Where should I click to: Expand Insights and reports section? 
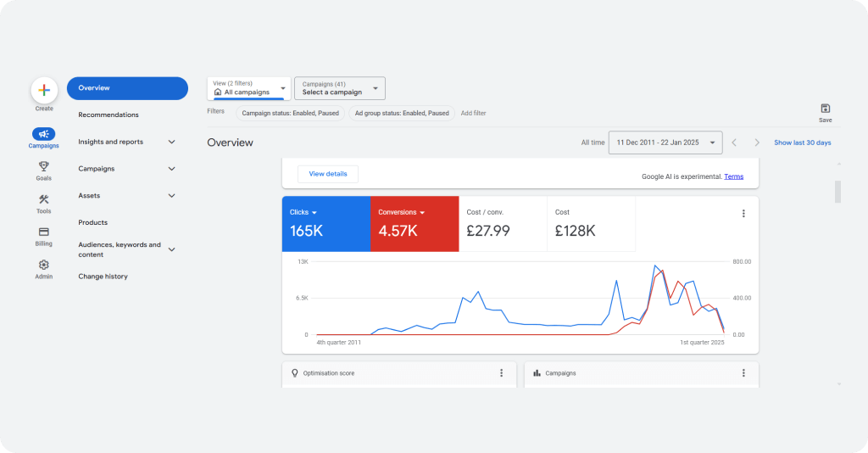[171, 142]
